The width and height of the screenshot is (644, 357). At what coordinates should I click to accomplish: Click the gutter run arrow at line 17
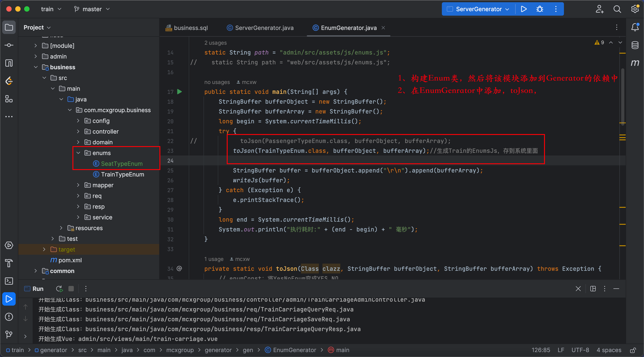pos(179,92)
